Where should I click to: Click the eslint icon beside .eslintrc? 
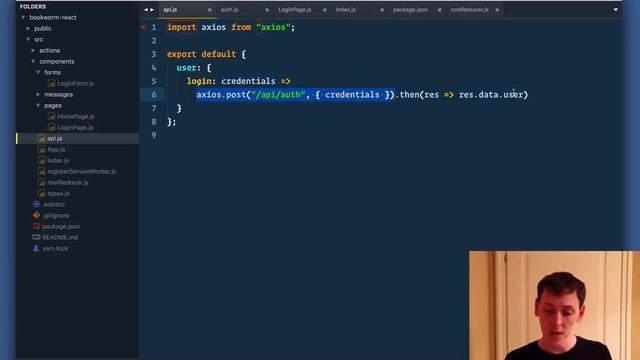click(36, 204)
